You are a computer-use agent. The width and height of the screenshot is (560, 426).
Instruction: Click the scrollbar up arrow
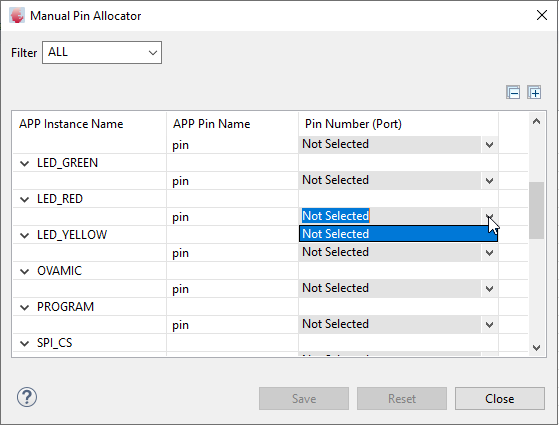click(536, 121)
